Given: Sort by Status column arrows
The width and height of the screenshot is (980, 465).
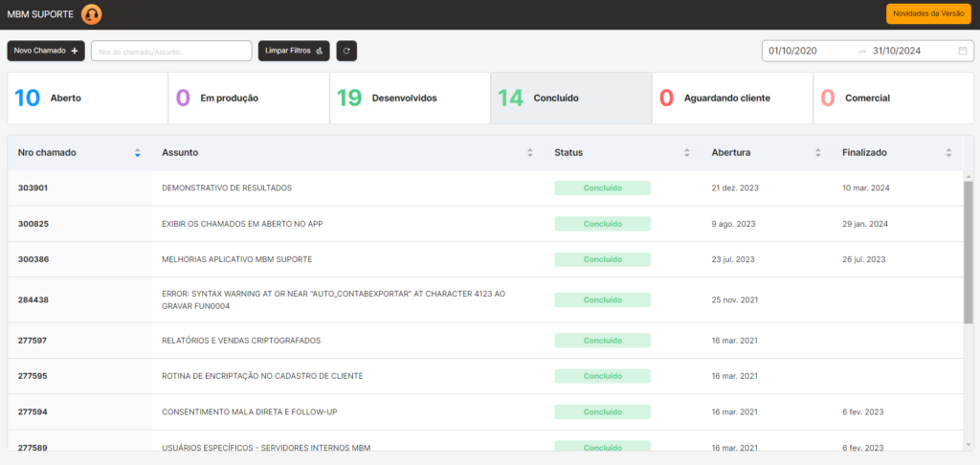Looking at the screenshot, I should pos(686,152).
